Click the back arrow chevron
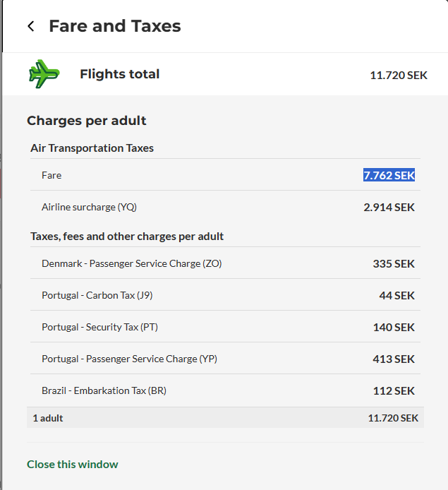 30,27
